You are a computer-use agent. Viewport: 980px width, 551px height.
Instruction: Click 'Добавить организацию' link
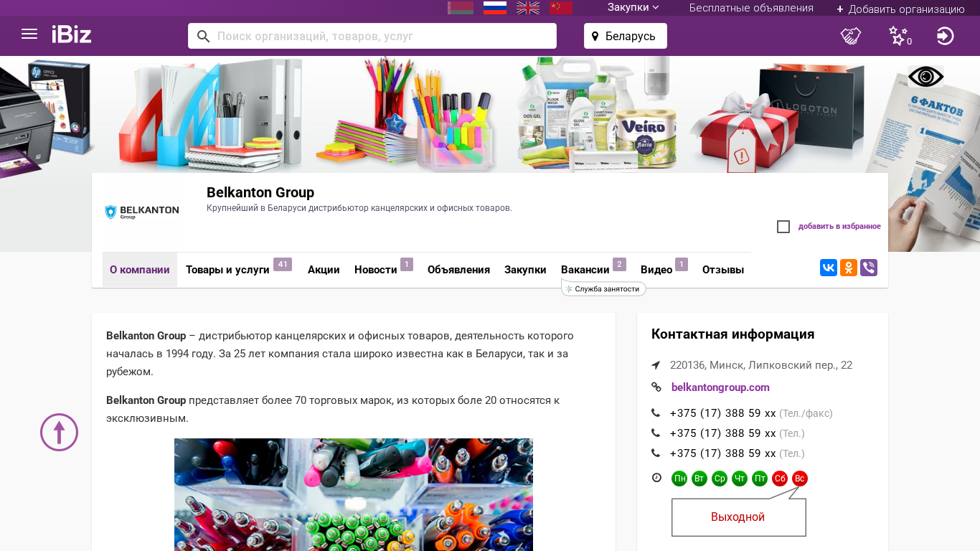(900, 9)
